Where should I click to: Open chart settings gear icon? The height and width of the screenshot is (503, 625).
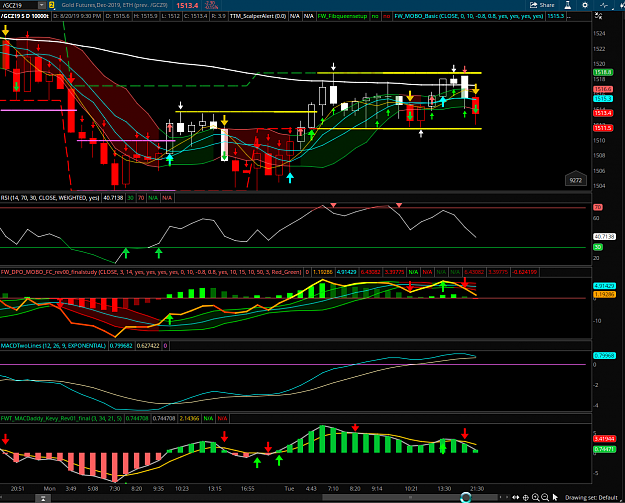coord(585,5)
